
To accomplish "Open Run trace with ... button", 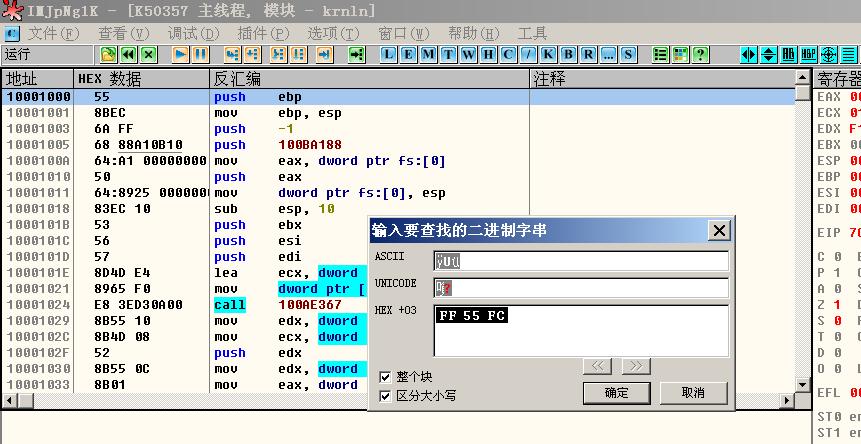I will [608, 54].
